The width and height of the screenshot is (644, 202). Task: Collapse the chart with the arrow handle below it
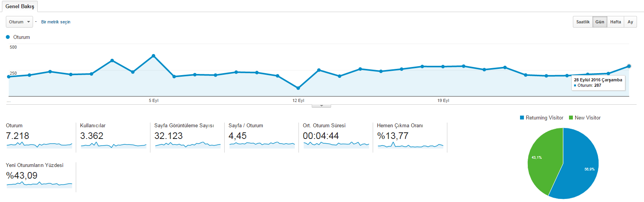321,105
